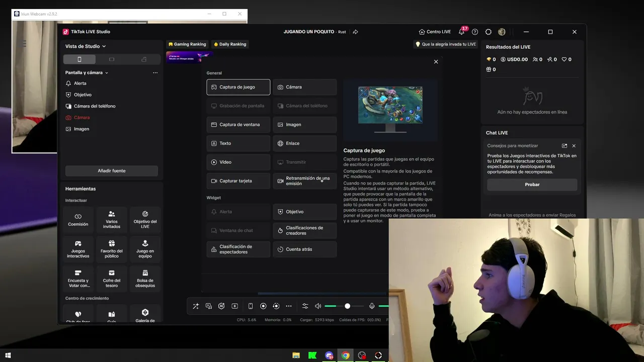Viewport: 644px width, 362px height.
Task: Switch to the dual layout tab
Action: [x=144, y=59]
